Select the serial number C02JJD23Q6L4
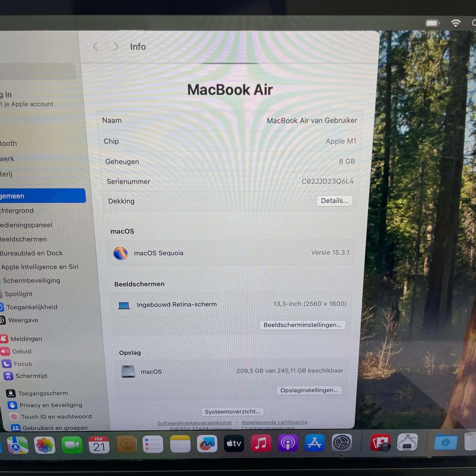476x476 pixels. (328, 181)
